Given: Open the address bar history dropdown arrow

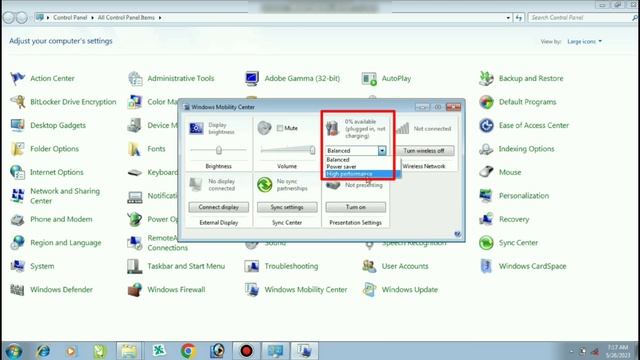Looking at the screenshot, I should pyautogui.click(x=508, y=18).
